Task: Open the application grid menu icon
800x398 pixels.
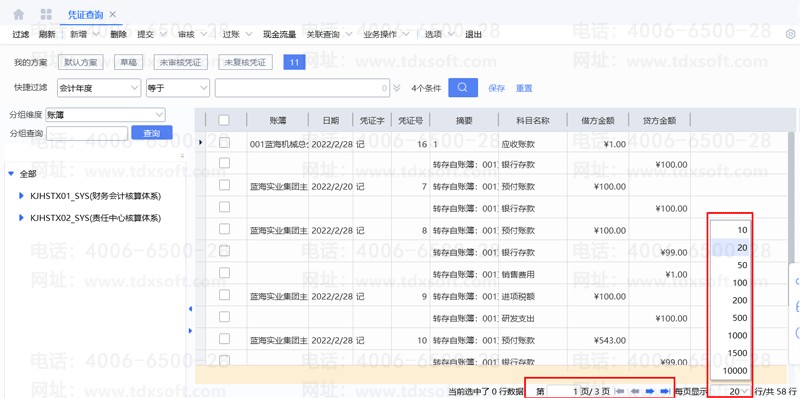Action: coord(46,14)
